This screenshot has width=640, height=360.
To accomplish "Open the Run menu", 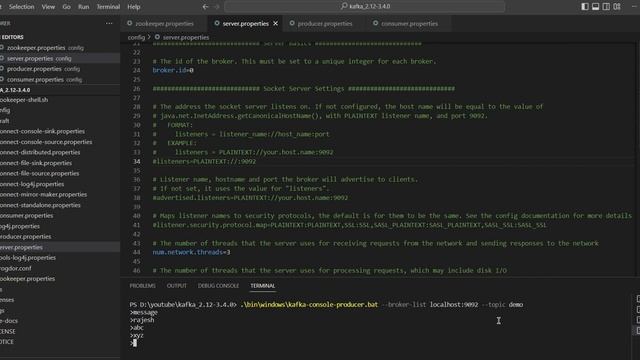I will [x=84, y=7].
